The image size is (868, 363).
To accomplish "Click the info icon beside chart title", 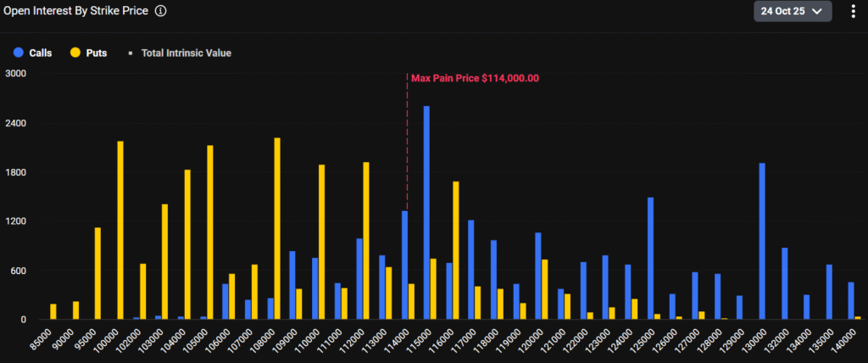I will click(161, 11).
